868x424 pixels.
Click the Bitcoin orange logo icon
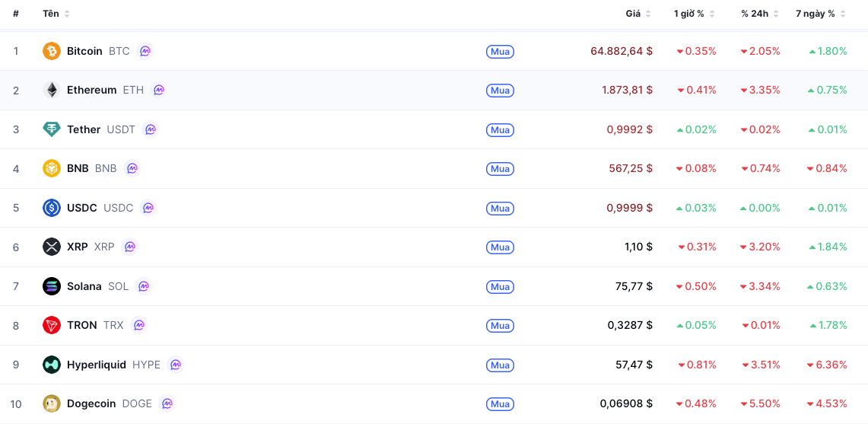52,51
